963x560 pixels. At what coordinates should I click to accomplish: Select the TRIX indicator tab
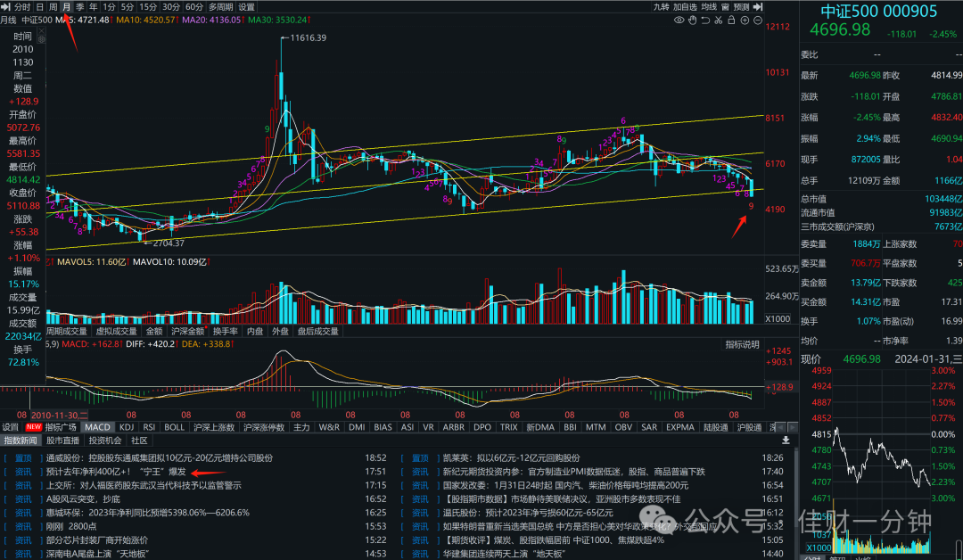point(508,427)
